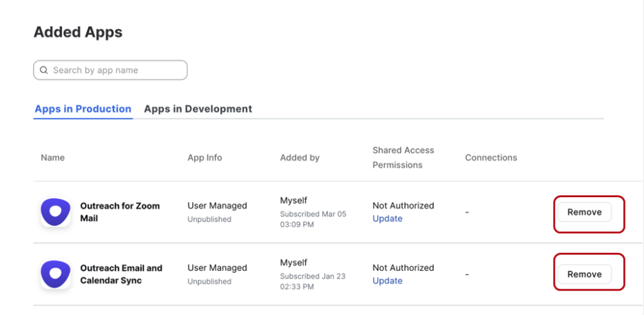Viewport: 644px width, 315px height.
Task: Click Myself in Outreach for Zoom Mail row
Action: pos(293,200)
